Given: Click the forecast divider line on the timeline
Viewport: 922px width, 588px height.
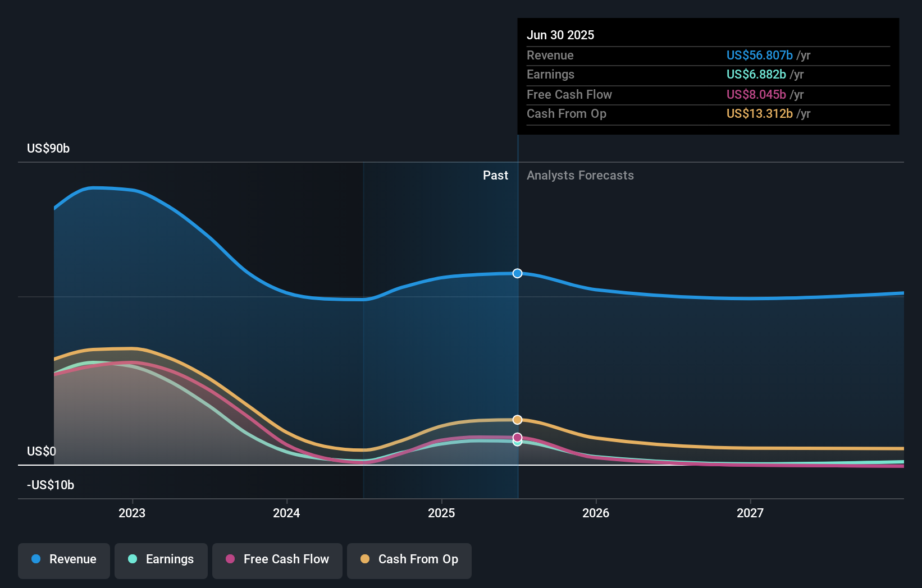Looking at the screenshot, I should [517, 337].
